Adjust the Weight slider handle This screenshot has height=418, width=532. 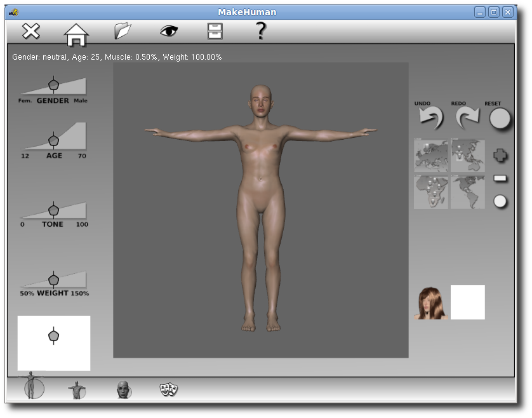(x=53, y=280)
